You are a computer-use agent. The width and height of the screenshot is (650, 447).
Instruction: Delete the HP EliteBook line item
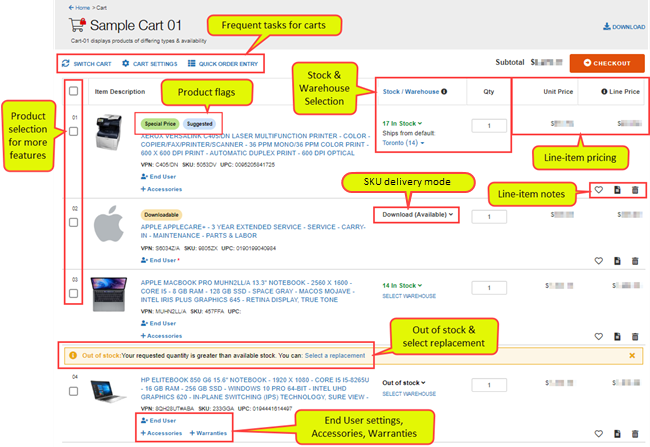635,434
